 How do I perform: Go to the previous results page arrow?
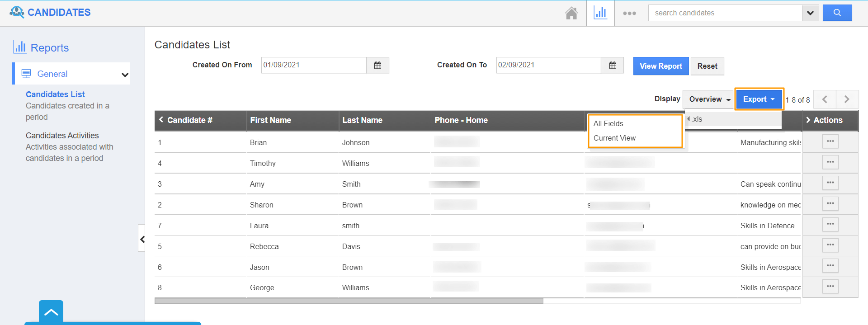pyautogui.click(x=825, y=99)
